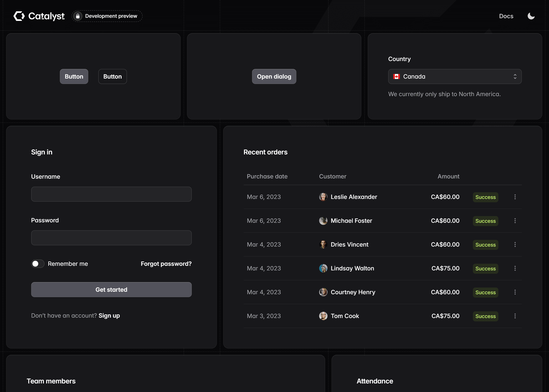Open the kebab menu for Lindsay Walton's order
This screenshot has width=549, height=392.
[515, 269]
